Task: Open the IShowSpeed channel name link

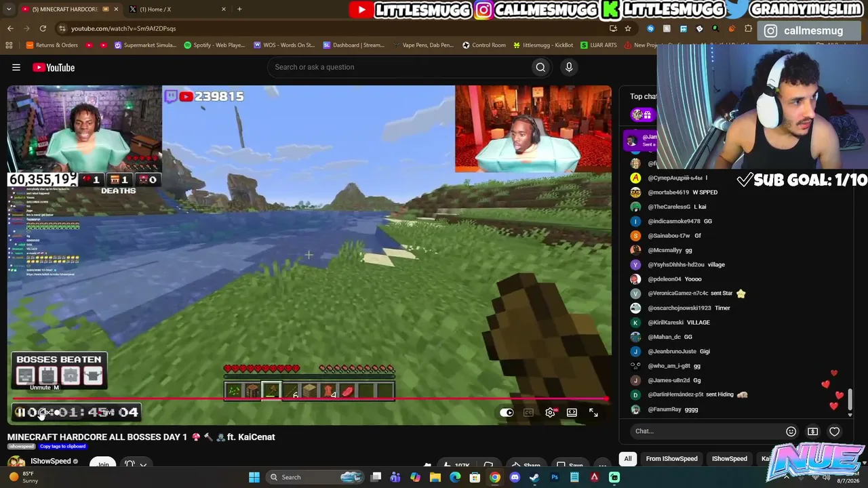Action: pyautogui.click(x=50, y=461)
